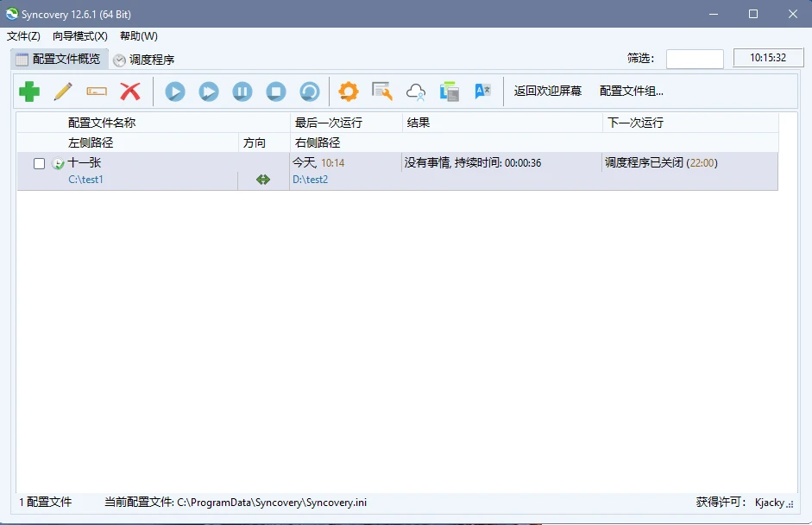This screenshot has height=525, width=812.
Task: Click the Syncovery title bar logo
Action: [x=11, y=14]
